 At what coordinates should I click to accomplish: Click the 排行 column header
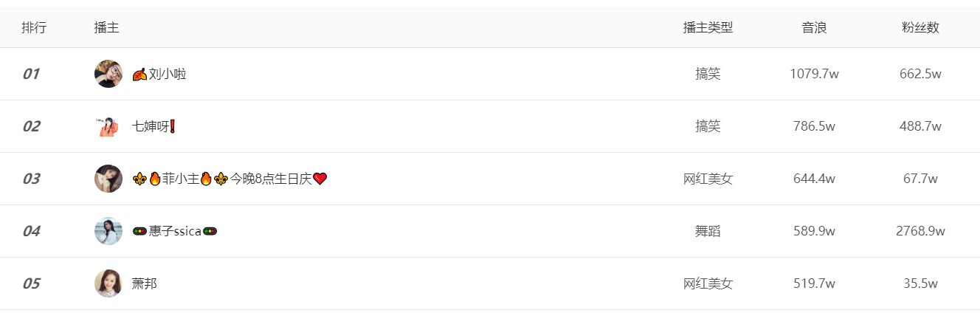coord(34,28)
